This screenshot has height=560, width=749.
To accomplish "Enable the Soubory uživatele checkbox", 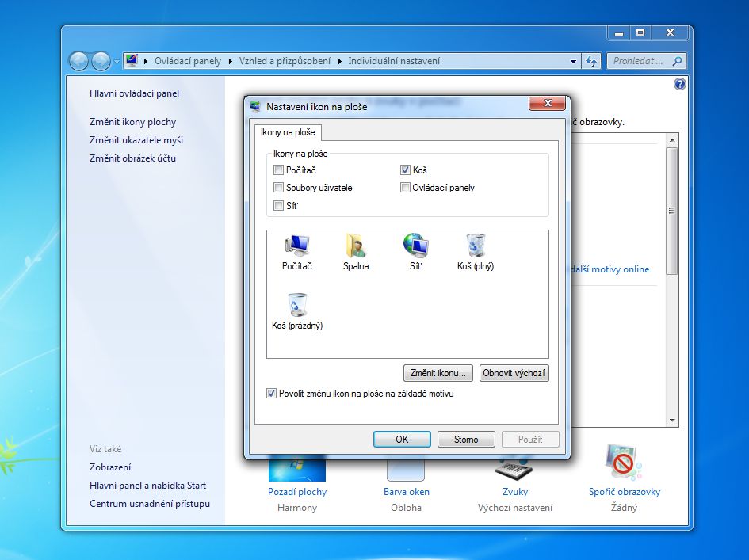I will [x=278, y=188].
